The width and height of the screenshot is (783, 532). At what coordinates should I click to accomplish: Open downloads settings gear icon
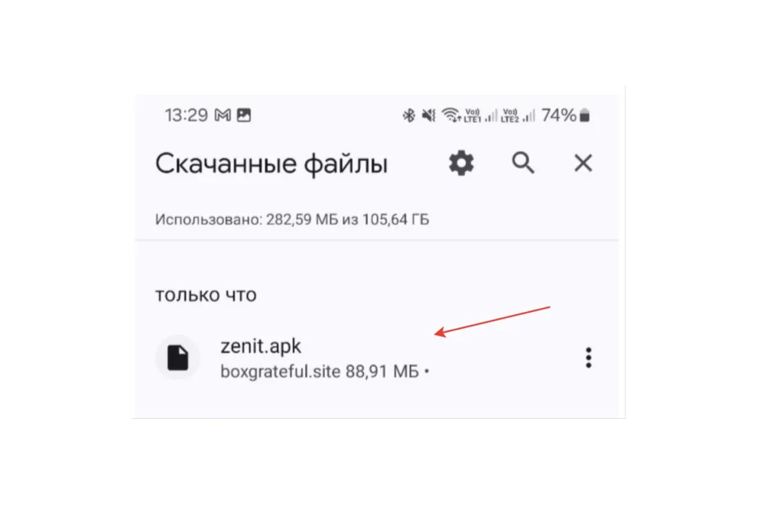point(461,164)
